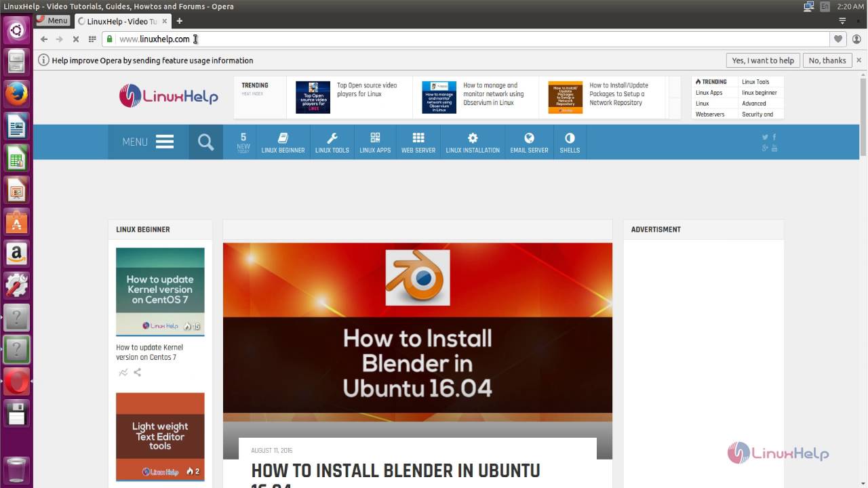Open Install/Update Packages Network Repository thumbnail
The image size is (868, 488).
click(x=566, y=97)
